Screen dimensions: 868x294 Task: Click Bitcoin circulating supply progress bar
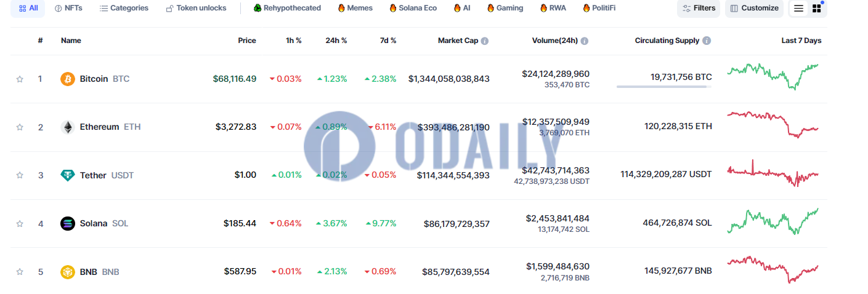(x=664, y=87)
